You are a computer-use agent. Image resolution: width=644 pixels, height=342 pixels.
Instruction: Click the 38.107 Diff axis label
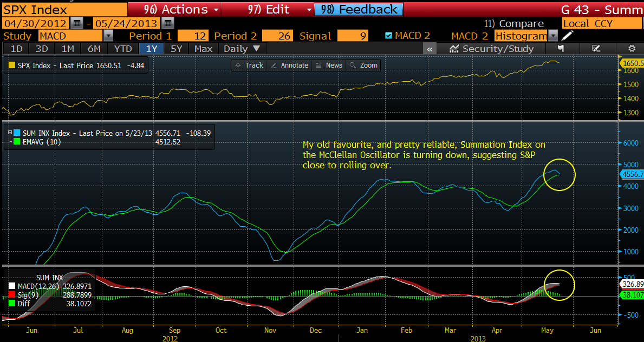(x=631, y=295)
